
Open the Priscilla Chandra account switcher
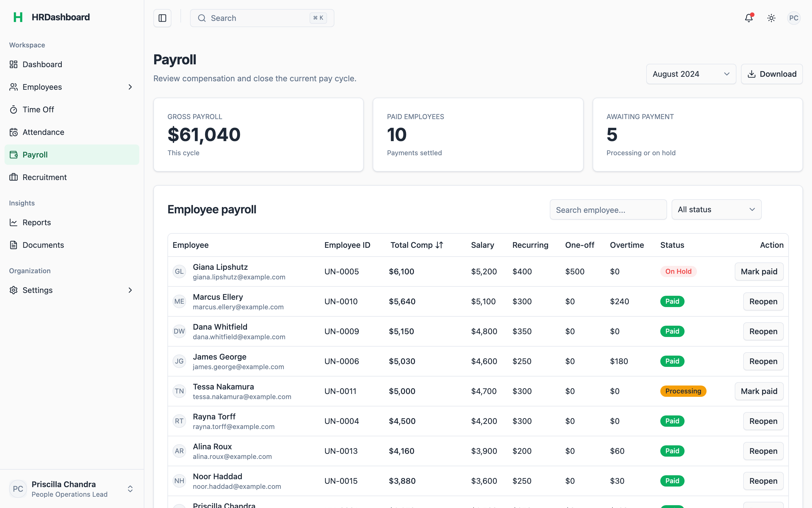tap(72, 489)
